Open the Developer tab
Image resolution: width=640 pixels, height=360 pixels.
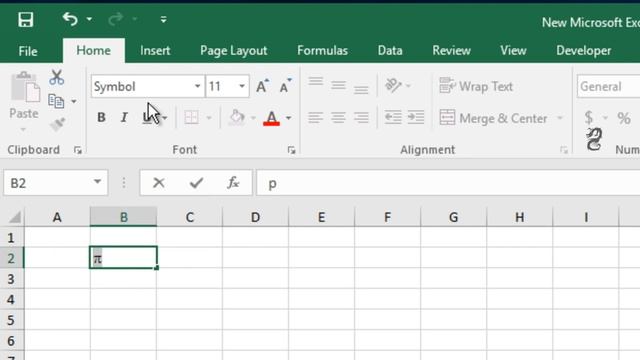point(584,51)
